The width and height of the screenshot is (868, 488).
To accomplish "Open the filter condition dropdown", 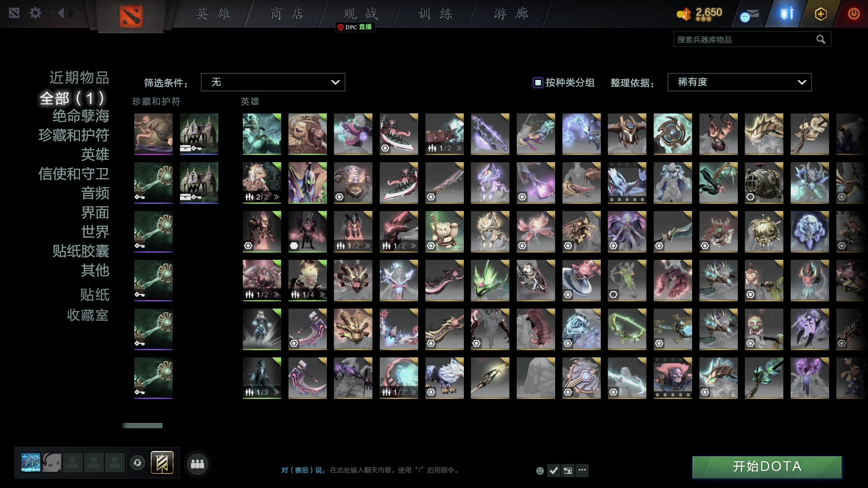I will coord(273,82).
